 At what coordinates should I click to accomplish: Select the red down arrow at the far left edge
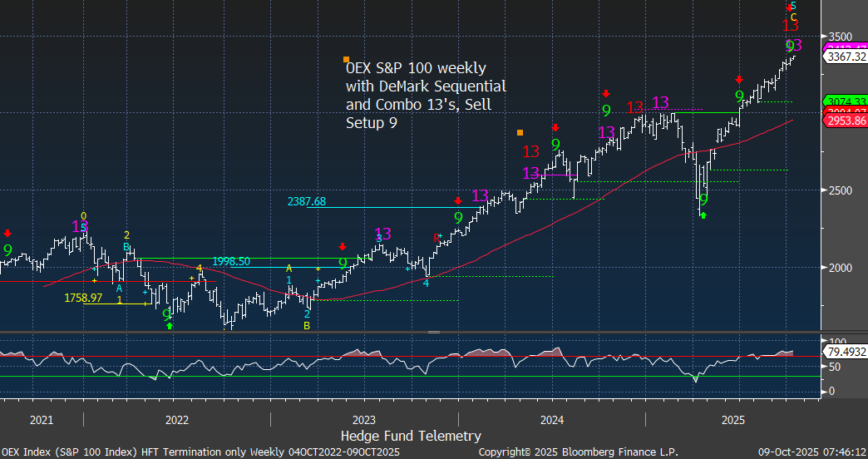pos(7,234)
